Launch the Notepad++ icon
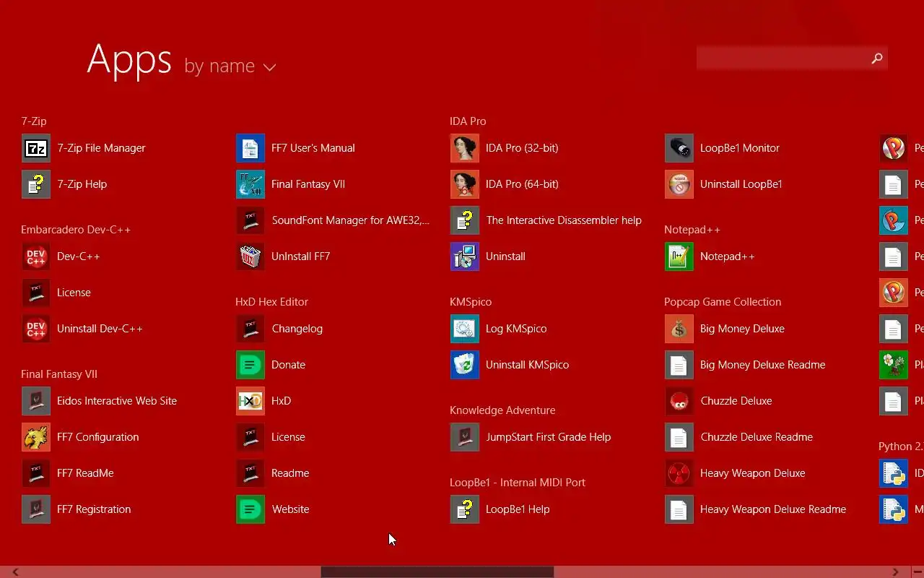This screenshot has height=578, width=924. [679, 256]
